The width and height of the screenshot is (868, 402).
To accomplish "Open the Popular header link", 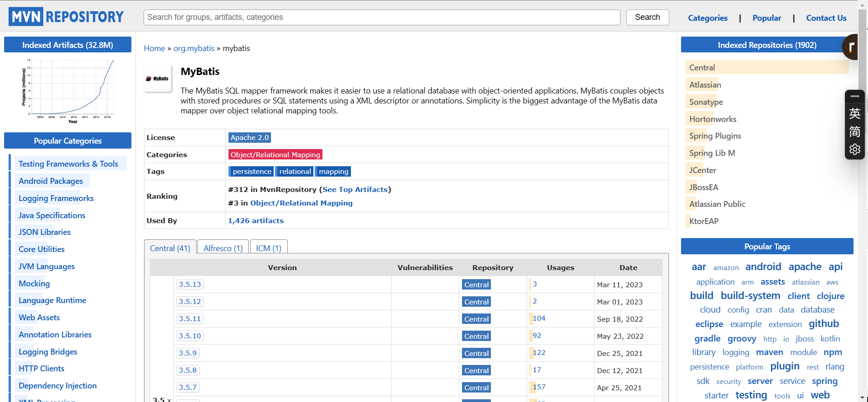I will pyautogui.click(x=766, y=18).
